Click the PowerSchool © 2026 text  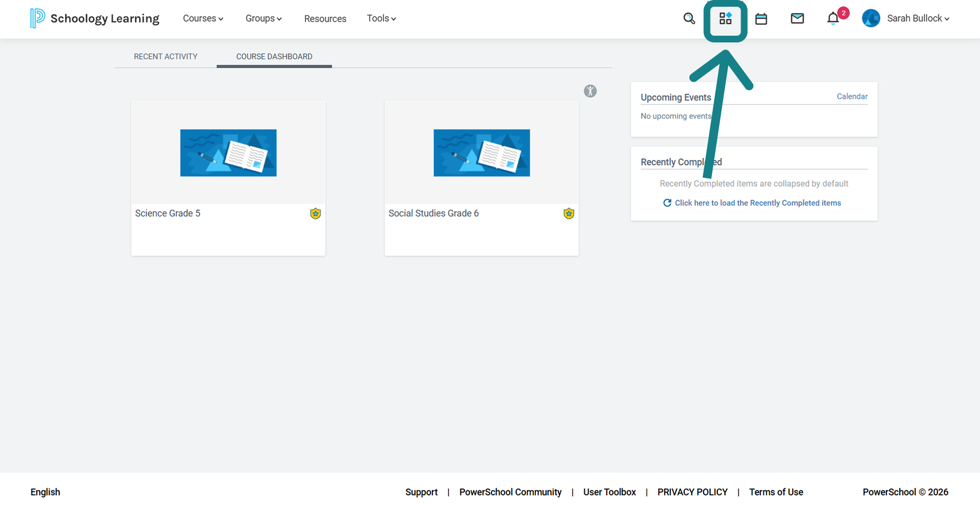tap(905, 492)
